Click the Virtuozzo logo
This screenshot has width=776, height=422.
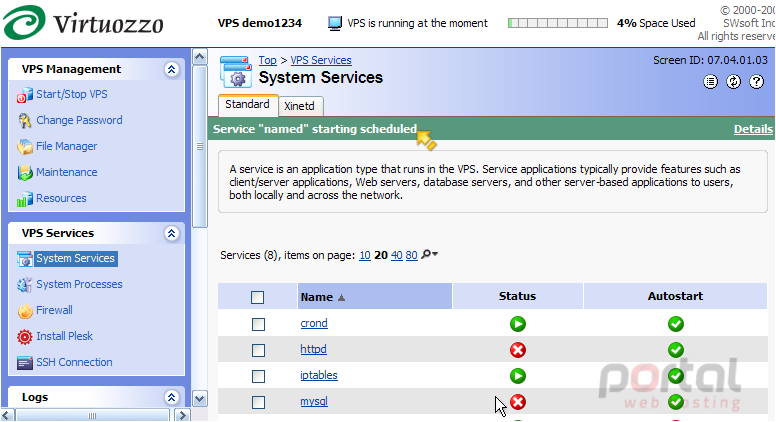click(x=83, y=23)
